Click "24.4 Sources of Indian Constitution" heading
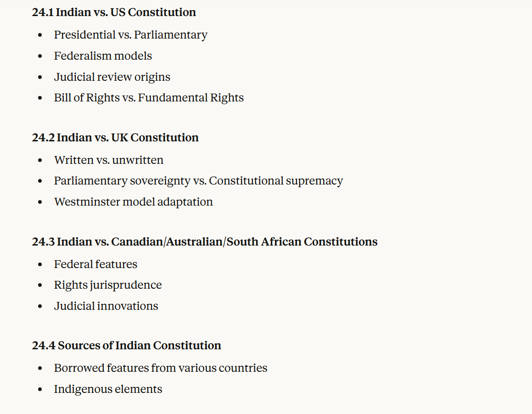This screenshot has width=532, height=414. click(126, 346)
